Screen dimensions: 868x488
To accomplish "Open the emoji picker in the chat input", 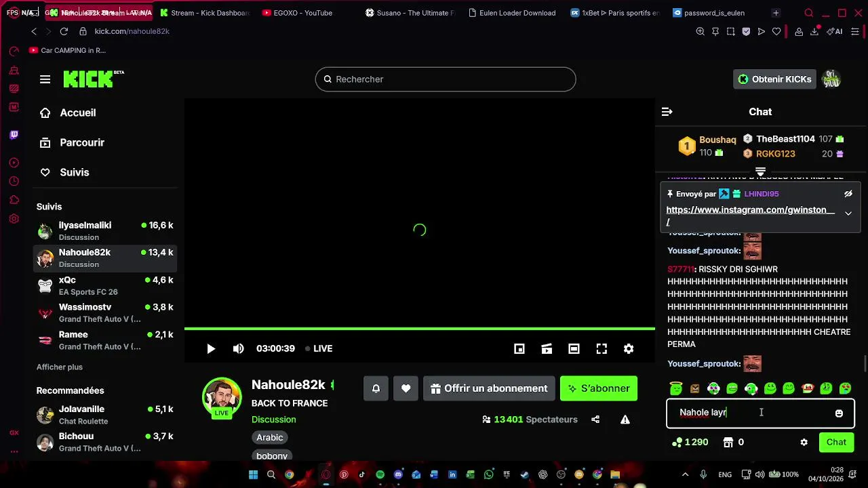I will pos(839,413).
